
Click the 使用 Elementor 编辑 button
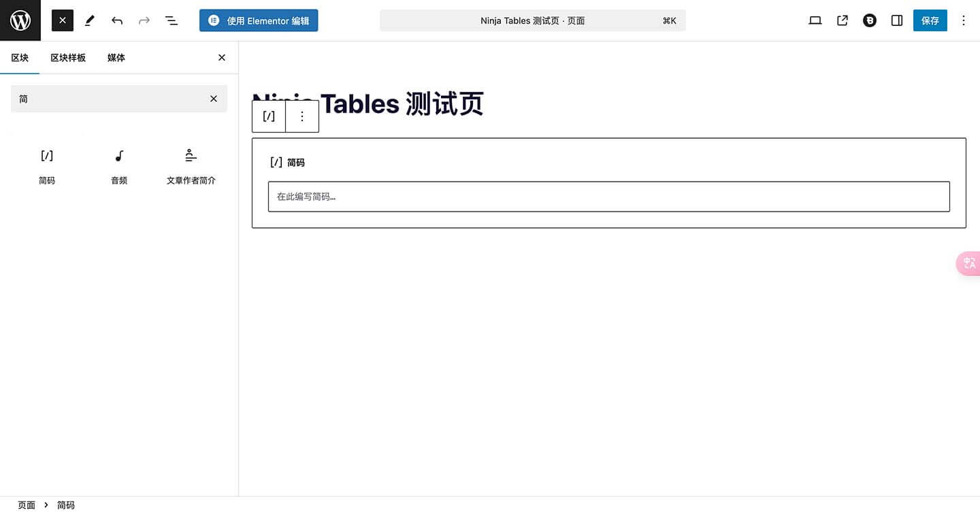(x=259, y=20)
